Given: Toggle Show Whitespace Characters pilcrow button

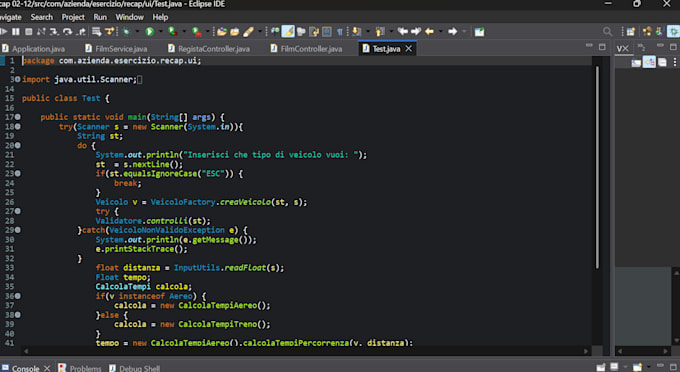Looking at the screenshot, I should (340, 32).
